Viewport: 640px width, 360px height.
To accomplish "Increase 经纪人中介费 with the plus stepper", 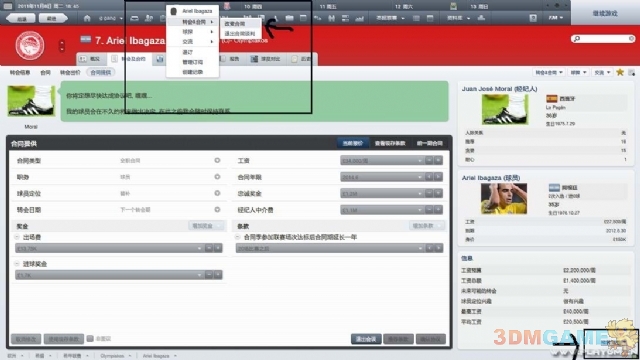I will 438,210.
